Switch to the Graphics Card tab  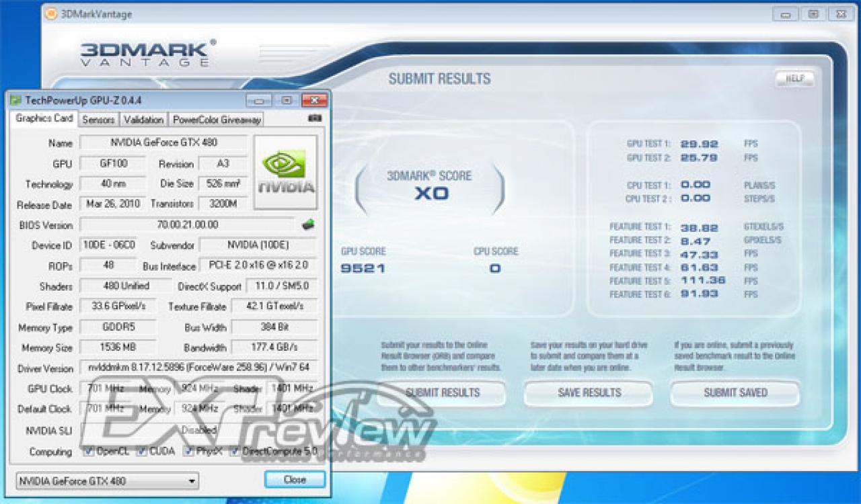[44, 119]
